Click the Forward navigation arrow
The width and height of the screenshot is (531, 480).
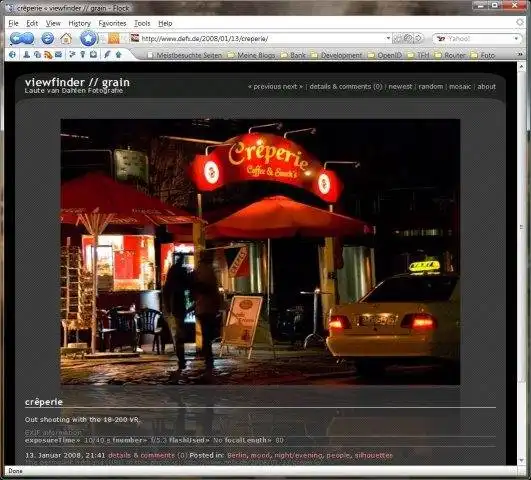point(29,38)
